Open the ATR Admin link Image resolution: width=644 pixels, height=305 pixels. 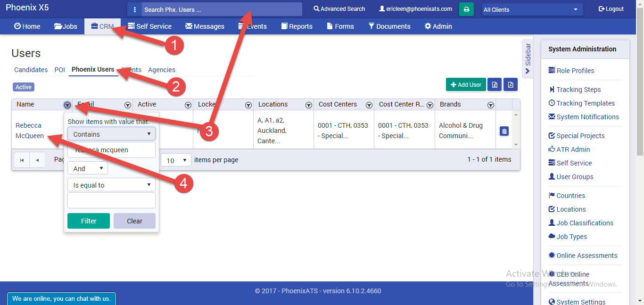point(570,149)
